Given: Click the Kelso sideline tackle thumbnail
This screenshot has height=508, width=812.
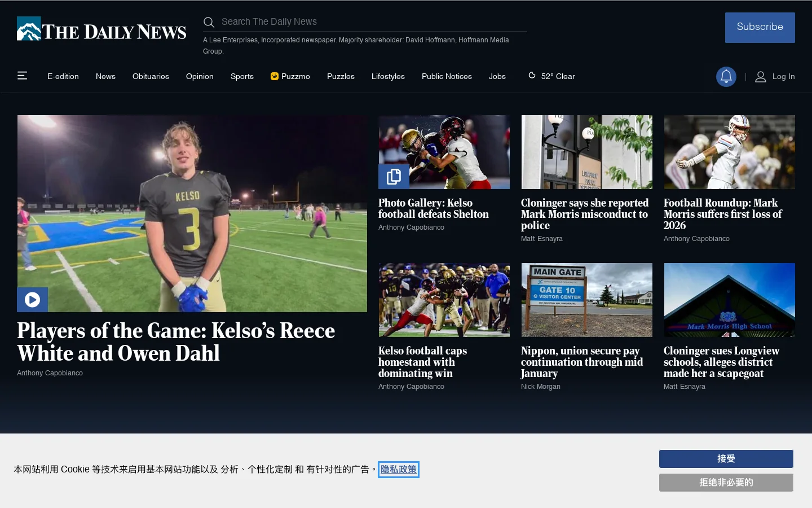Looking at the screenshot, I should click(x=444, y=300).
